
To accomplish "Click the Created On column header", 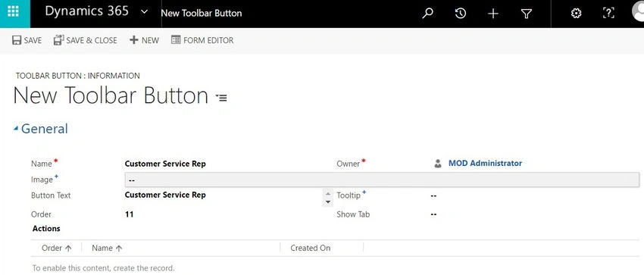I will click(310, 248).
